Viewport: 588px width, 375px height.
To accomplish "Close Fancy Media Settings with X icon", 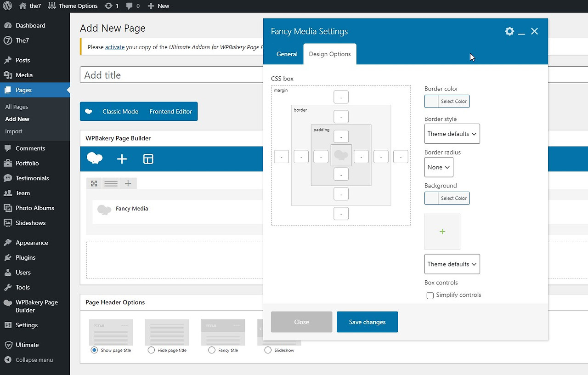I will [534, 31].
